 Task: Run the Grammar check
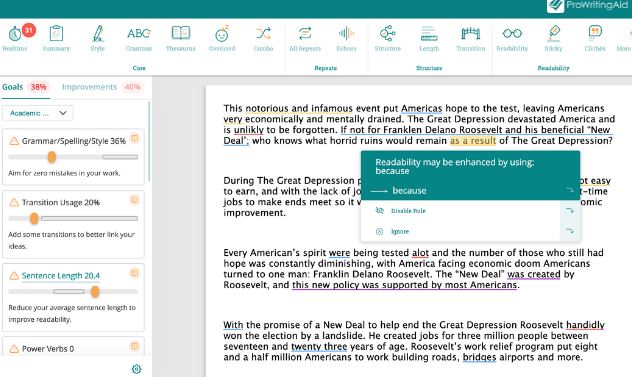point(139,39)
